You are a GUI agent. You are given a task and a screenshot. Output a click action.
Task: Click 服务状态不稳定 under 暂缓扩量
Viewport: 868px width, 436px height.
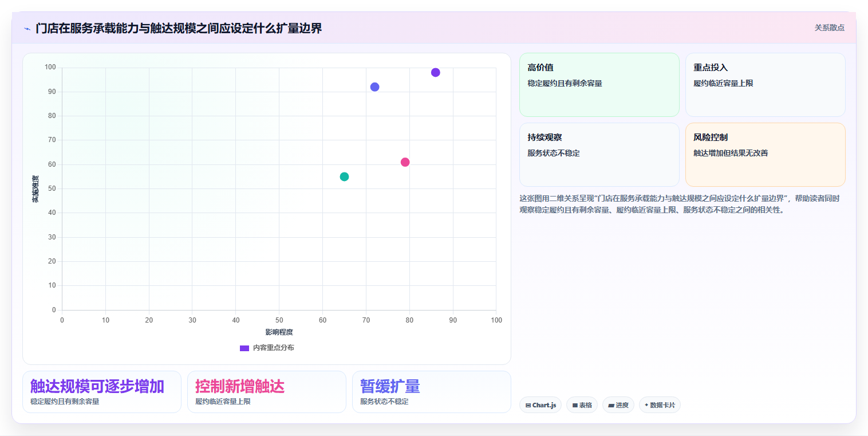[384, 402]
